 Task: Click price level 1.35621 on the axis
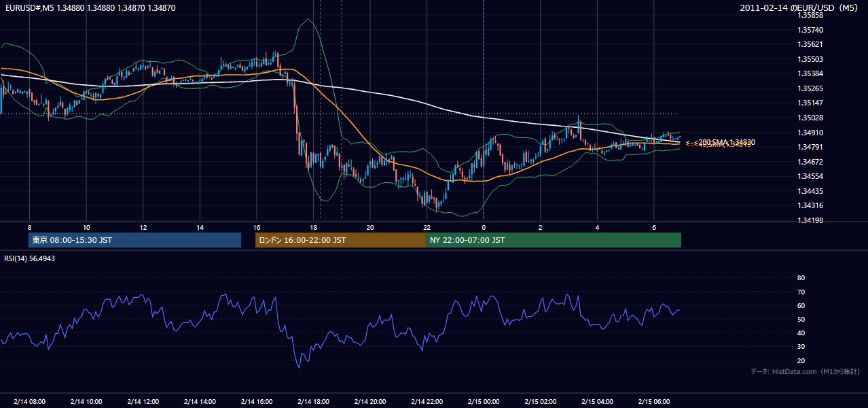point(812,44)
